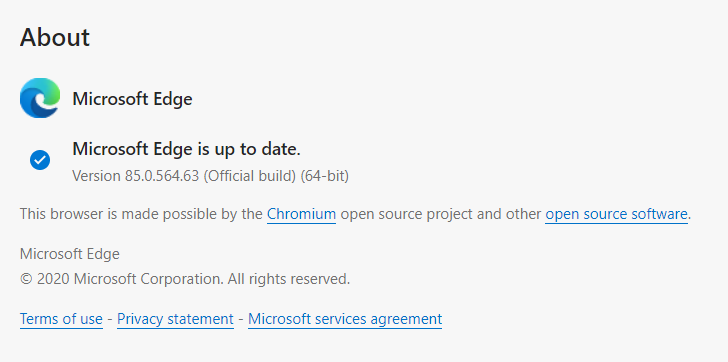Image resolution: width=728 pixels, height=362 pixels.
Task: Click the version number 85.0.564.63
Action: tap(162, 176)
